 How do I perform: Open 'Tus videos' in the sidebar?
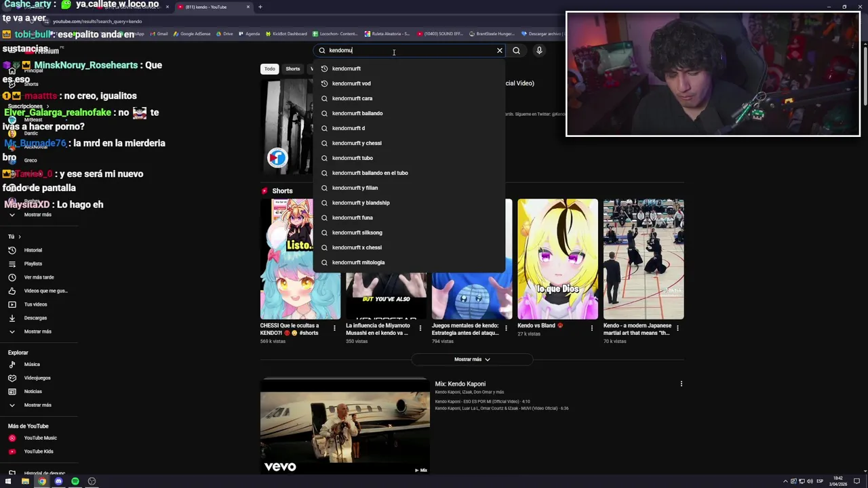(x=35, y=304)
